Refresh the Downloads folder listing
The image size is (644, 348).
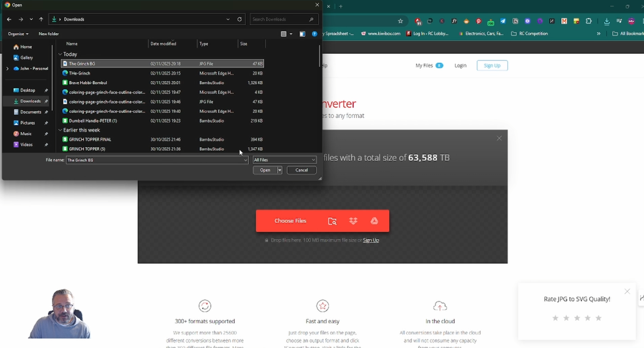[x=239, y=19]
